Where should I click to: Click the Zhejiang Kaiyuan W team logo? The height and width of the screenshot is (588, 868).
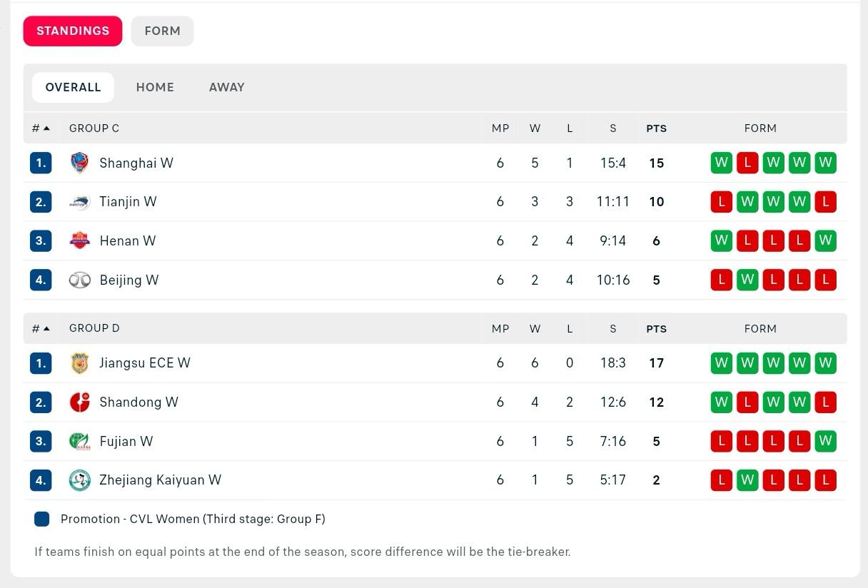click(x=80, y=480)
